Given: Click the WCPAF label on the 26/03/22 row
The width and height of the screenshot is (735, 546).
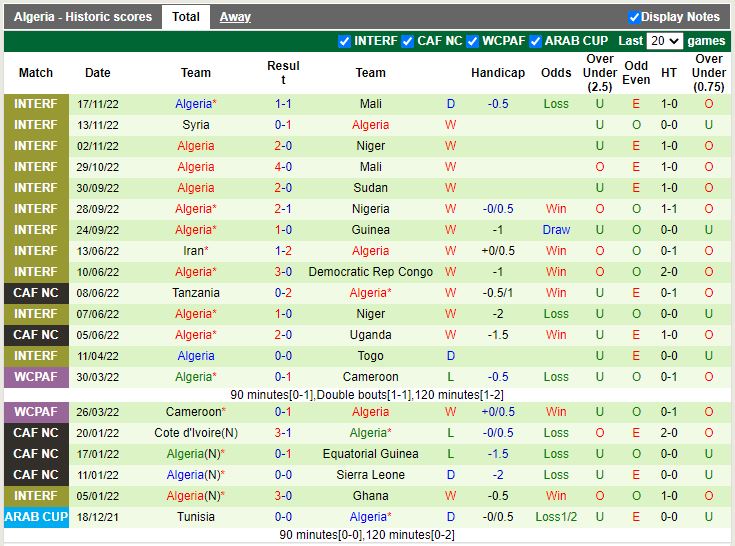Looking at the screenshot, I should 36,412.
